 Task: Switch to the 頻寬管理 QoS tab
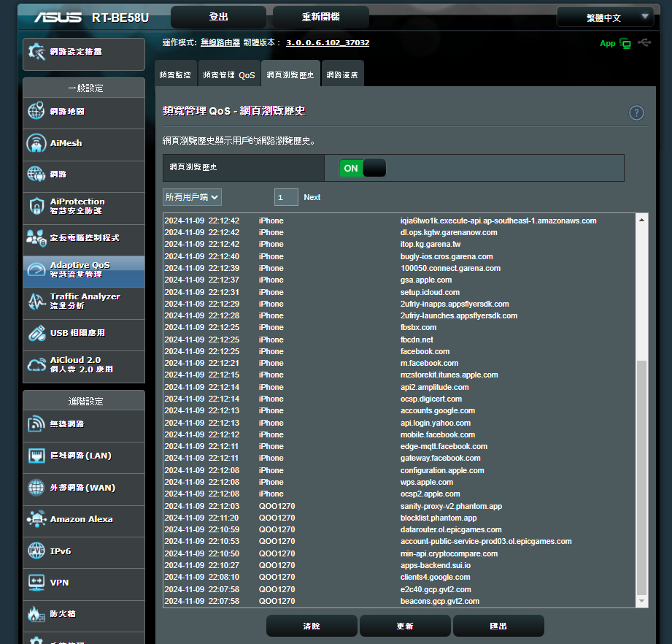tap(229, 74)
